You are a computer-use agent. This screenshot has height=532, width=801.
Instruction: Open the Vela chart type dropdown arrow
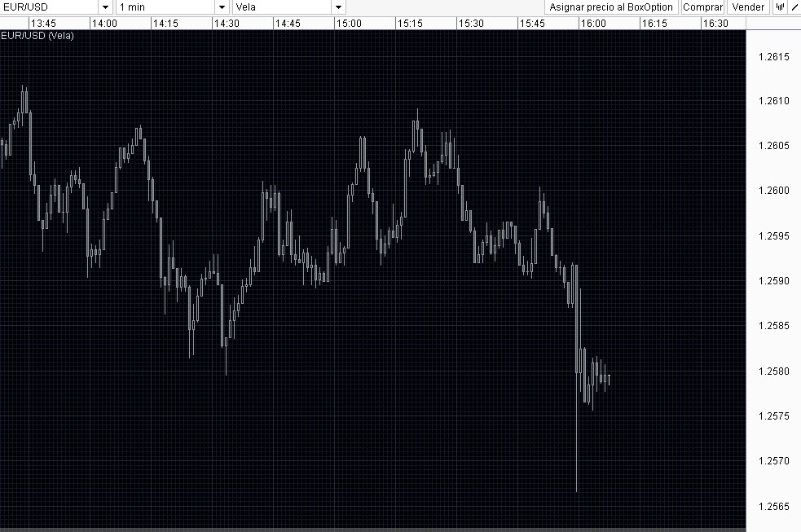(x=338, y=7)
